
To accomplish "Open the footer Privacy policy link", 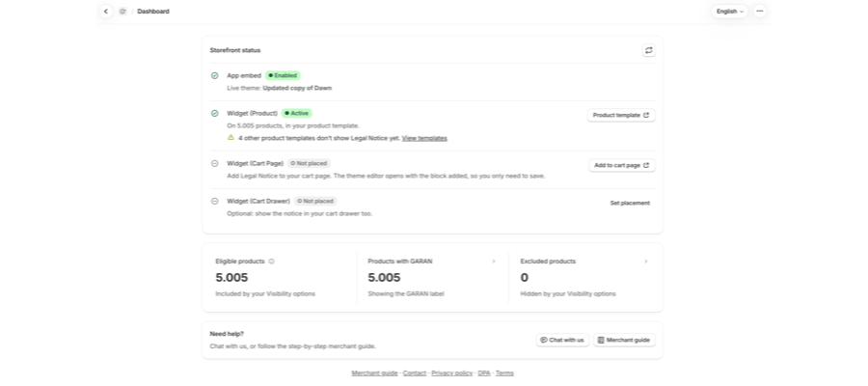I will point(452,373).
